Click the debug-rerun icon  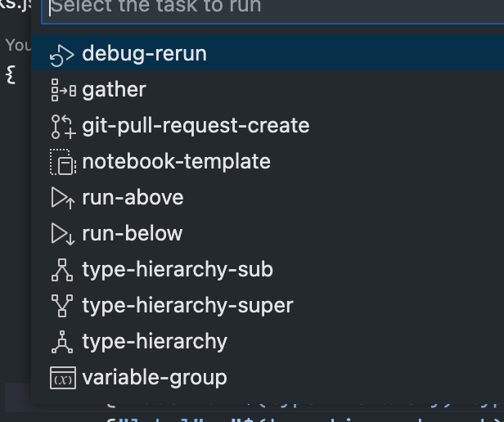[x=62, y=55]
